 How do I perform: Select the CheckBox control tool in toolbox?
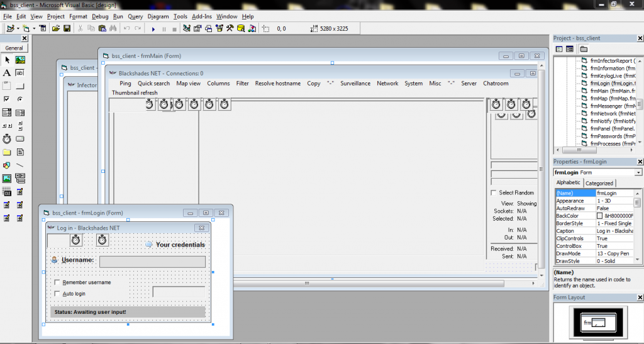[x=6, y=99]
